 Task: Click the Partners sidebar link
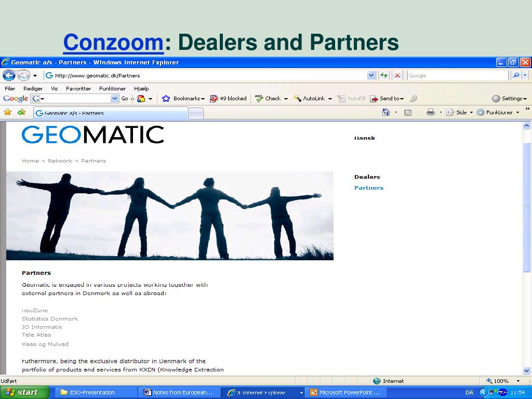click(x=369, y=188)
